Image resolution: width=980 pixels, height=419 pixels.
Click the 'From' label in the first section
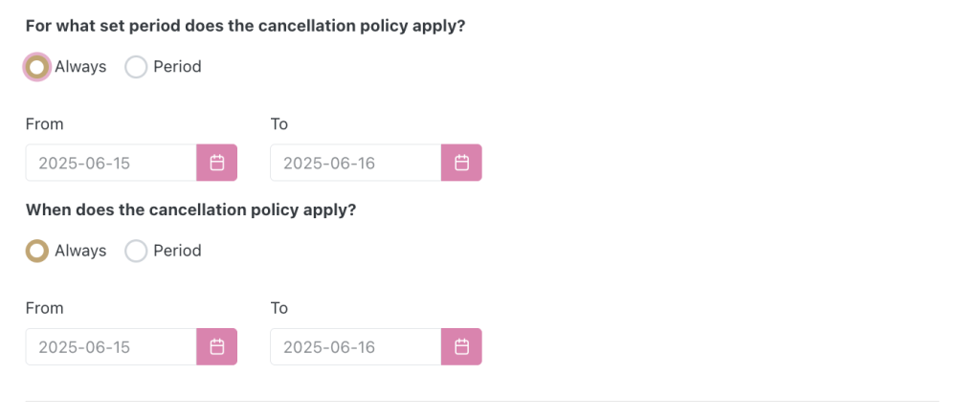pyautogui.click(x=44, y=123)
